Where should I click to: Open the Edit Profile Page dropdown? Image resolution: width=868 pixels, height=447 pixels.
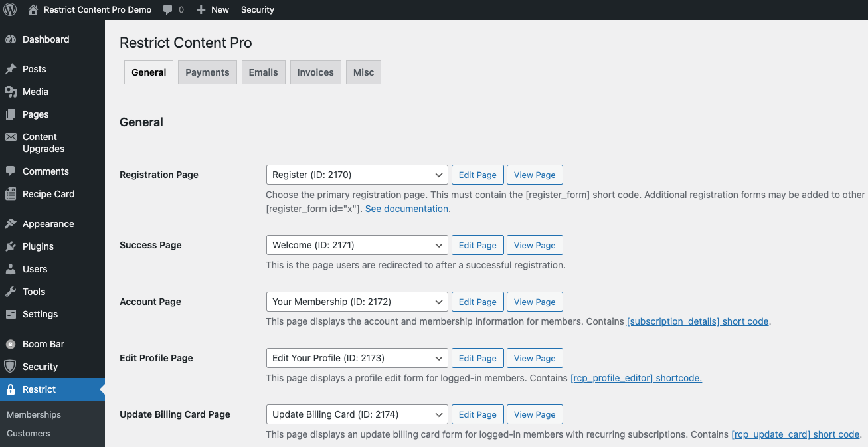tap(357, 358)
